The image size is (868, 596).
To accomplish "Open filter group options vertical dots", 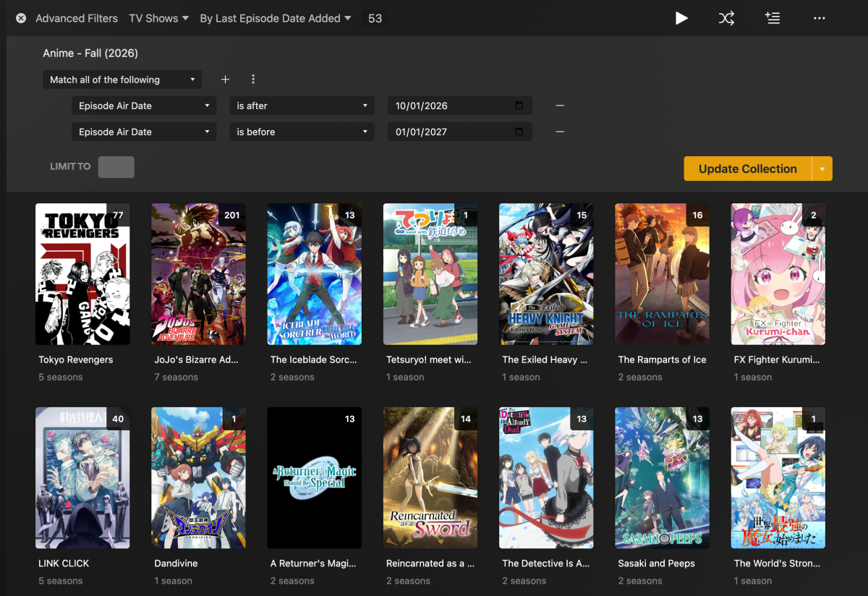I will coord(253,80).
